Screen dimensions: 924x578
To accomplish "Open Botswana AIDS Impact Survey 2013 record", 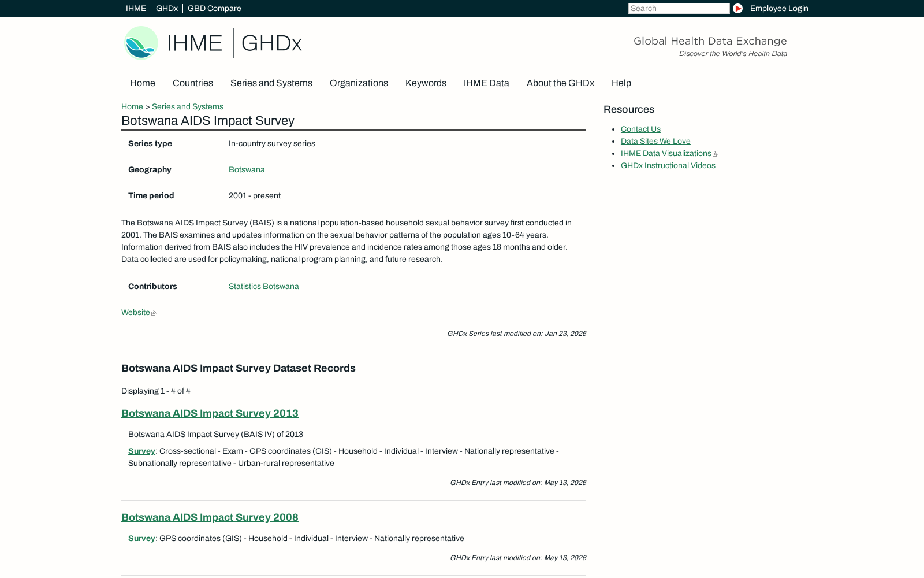I will tap(210, 413).
